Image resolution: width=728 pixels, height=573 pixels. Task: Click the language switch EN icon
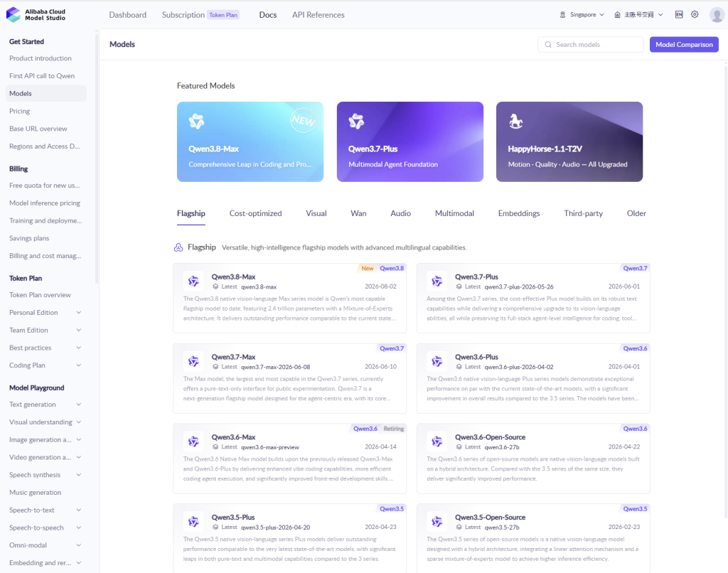(679, 14)
